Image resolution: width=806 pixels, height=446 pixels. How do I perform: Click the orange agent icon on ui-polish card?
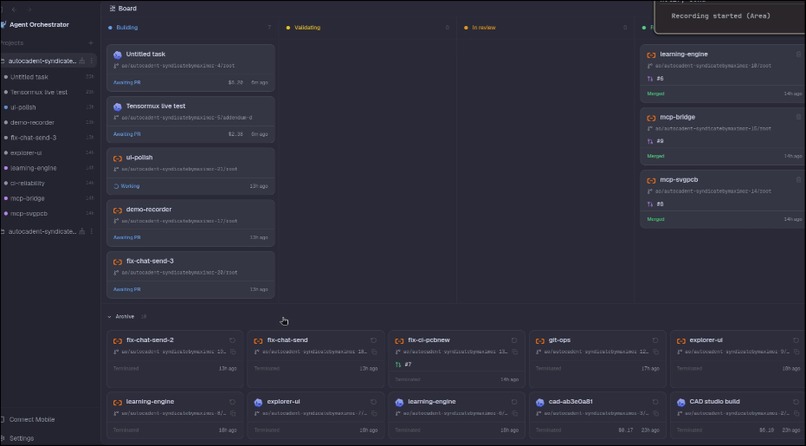(117, 158)
